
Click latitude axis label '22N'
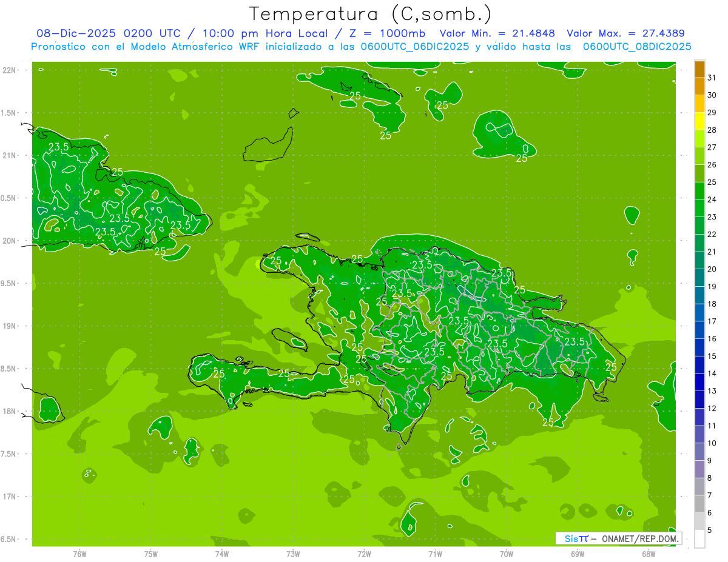pyautogui.click(x=10, y=70)
